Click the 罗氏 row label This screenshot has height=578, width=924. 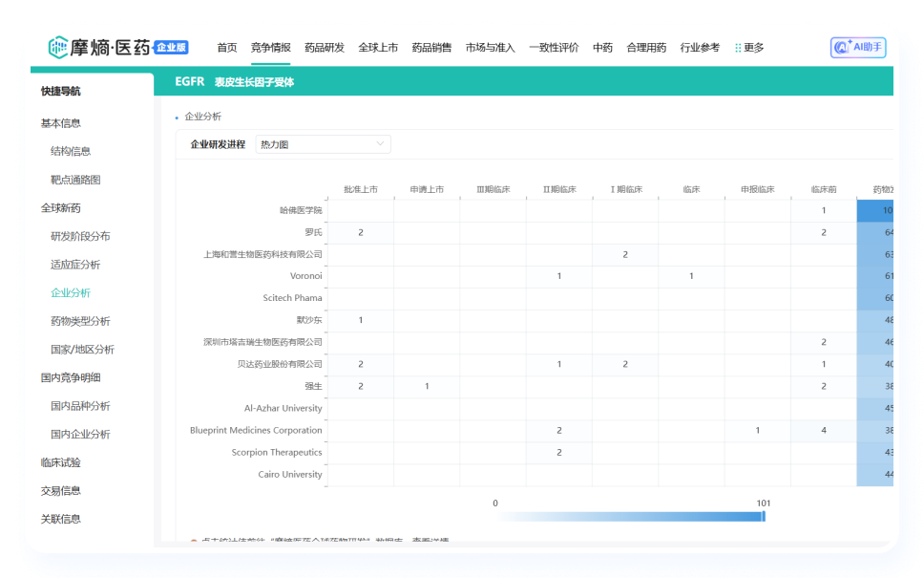(313, 232)
